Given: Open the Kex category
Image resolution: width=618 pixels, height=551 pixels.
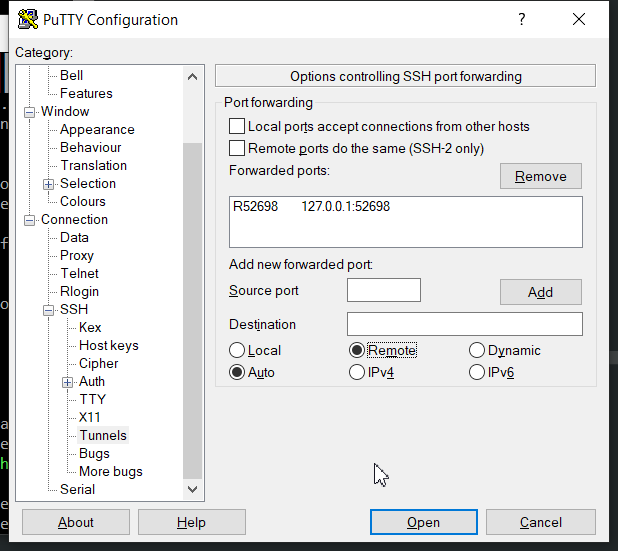Looking at the screenshot, I should coord(90,328).
